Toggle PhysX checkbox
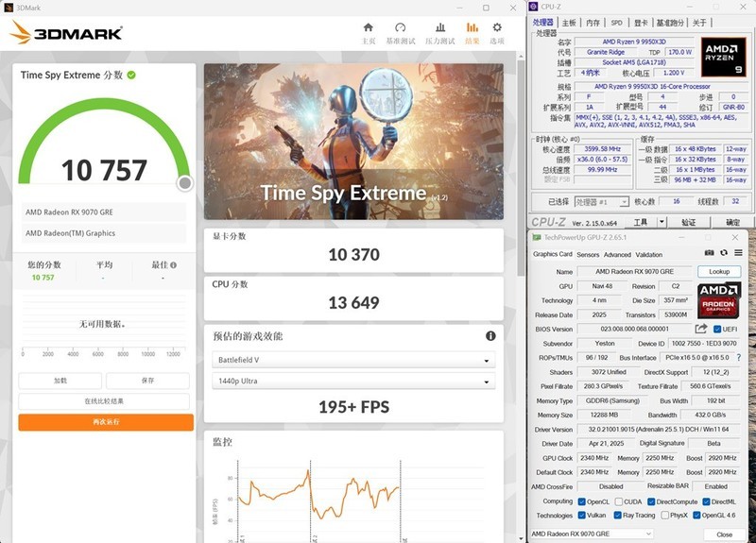 (x=665, y=515)
